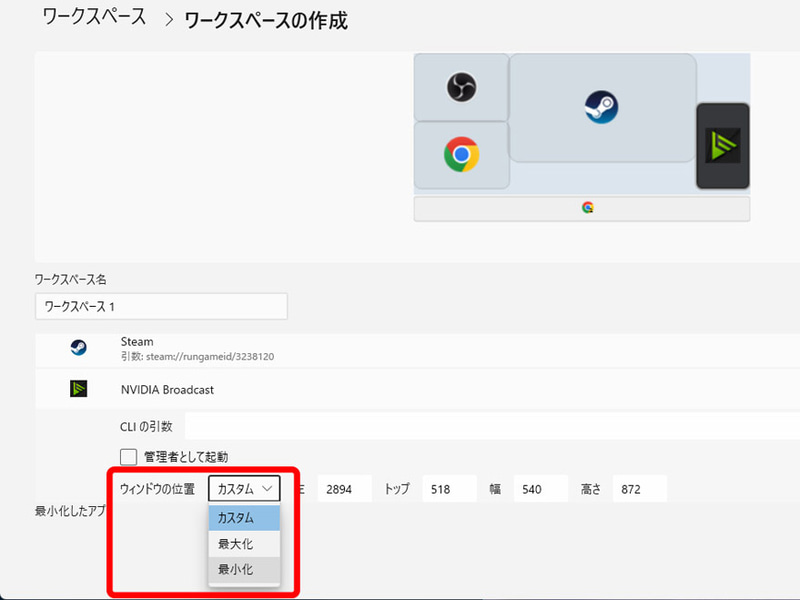Click the ワークスペース 1 name field

[x=160, y=306]
